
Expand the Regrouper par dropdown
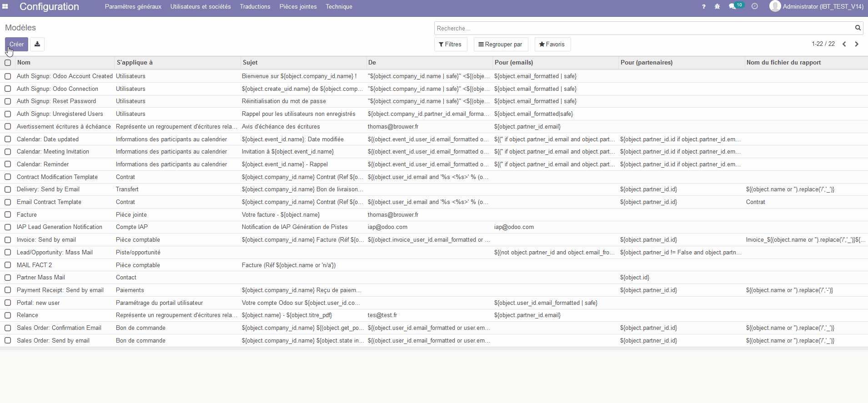click(500, 44)
